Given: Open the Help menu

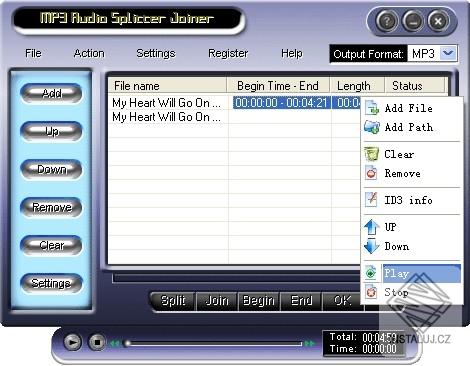Looking at the screenshot, I should pyautogui.click(x=292, y=53).
